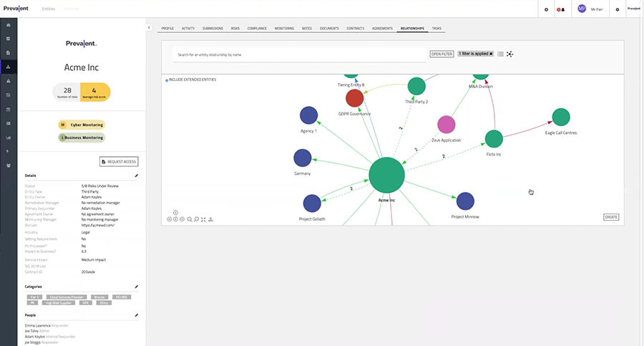Click the Cyber Monitoring badge
The image size is (644, 346).
click(x=82, y=125)
